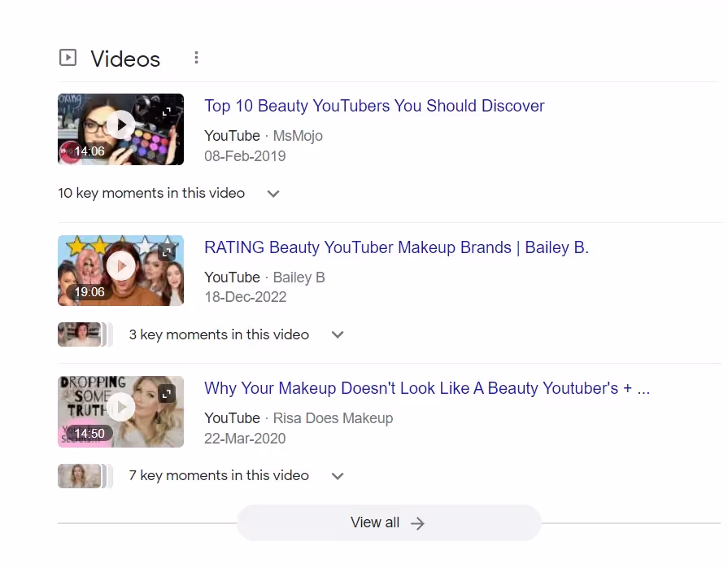Click '7 key moments in this video' text
Screen dimensions: 728x568
click(219, 475)
